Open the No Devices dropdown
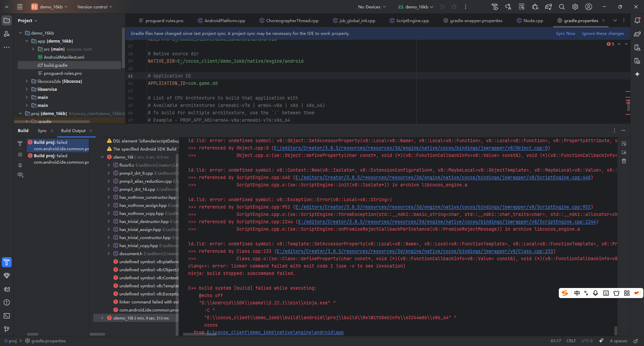The image size is (644, 346). tap(372, 7)
